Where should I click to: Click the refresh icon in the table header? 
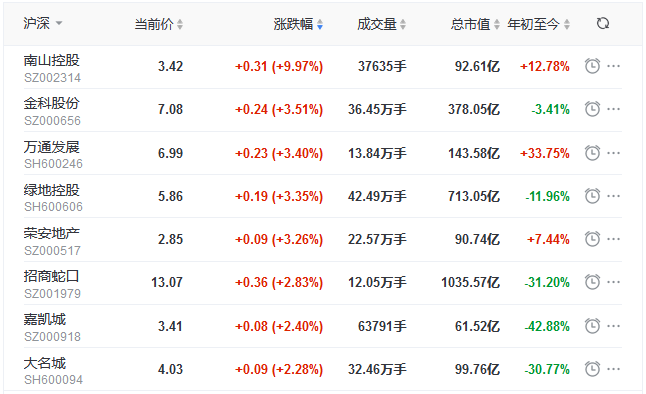[x=603, y=23]
